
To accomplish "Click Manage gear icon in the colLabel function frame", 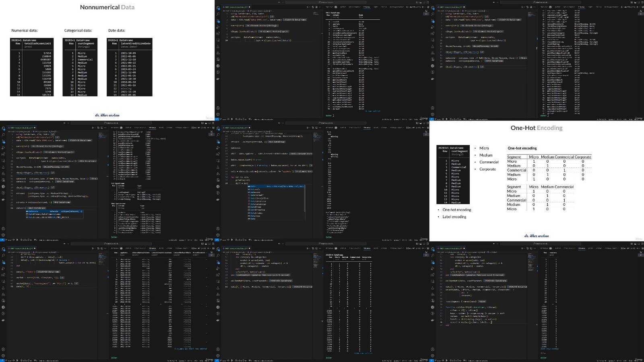I will pos(433,356).
